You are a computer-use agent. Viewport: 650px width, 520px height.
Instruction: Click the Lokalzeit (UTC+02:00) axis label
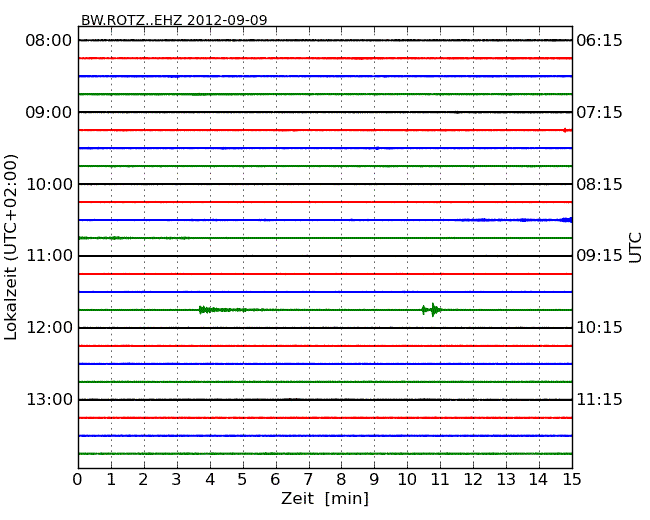click(11, 247)
